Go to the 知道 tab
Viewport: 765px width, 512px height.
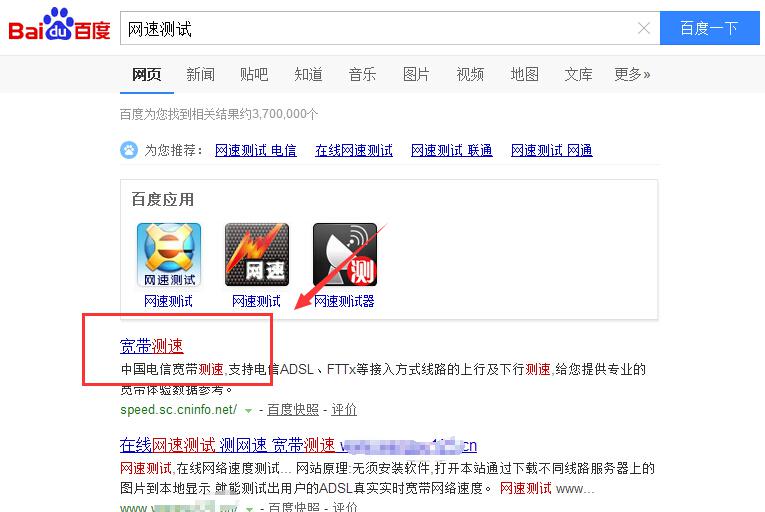coord(308,74)
